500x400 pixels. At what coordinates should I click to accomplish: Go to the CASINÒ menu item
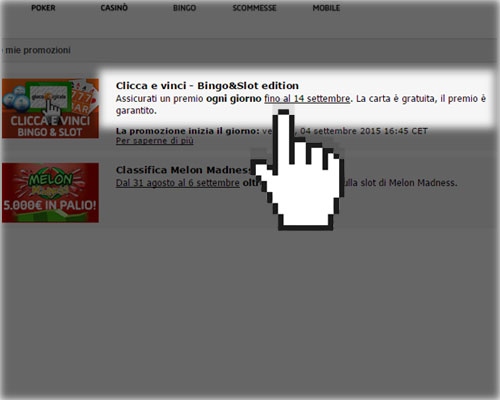point(114,8)
